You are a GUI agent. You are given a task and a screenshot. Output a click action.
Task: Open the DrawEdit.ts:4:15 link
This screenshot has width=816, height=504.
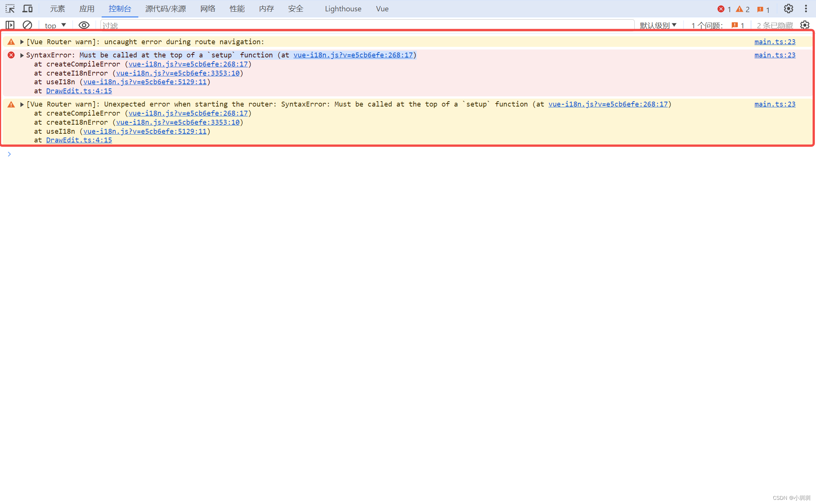coord(79,91)
